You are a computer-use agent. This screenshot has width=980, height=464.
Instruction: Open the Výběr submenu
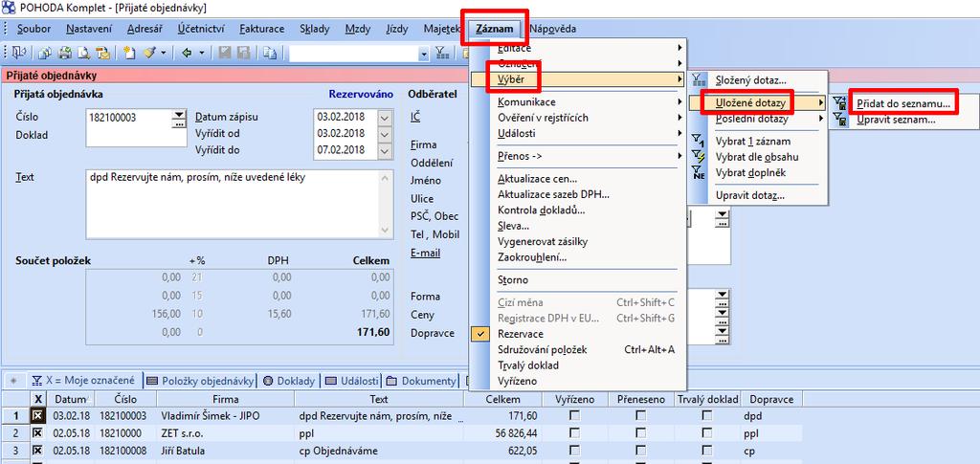[x=577, y=79]
